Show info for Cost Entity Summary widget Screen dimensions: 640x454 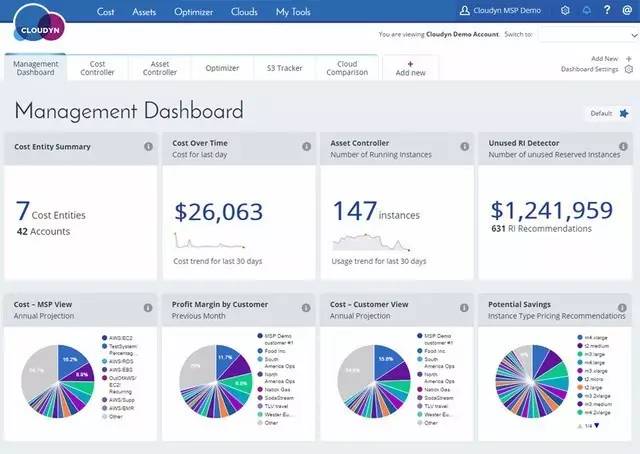[148, 147]
